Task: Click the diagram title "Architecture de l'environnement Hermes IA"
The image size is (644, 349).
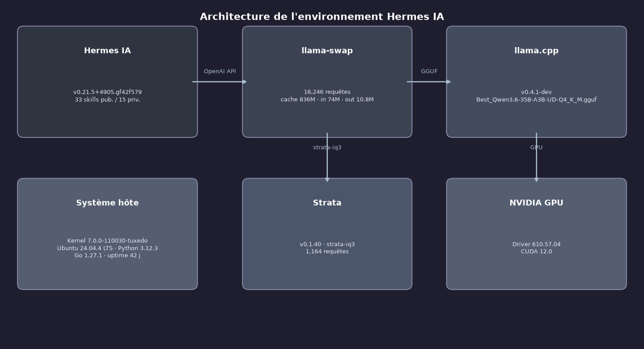Action: (x=322, y=17)
